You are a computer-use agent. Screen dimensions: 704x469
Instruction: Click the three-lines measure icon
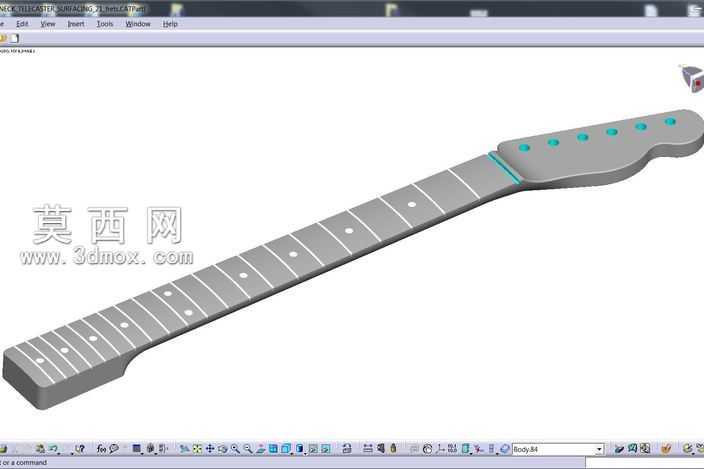pyautogui.click(x=368, y=448)
